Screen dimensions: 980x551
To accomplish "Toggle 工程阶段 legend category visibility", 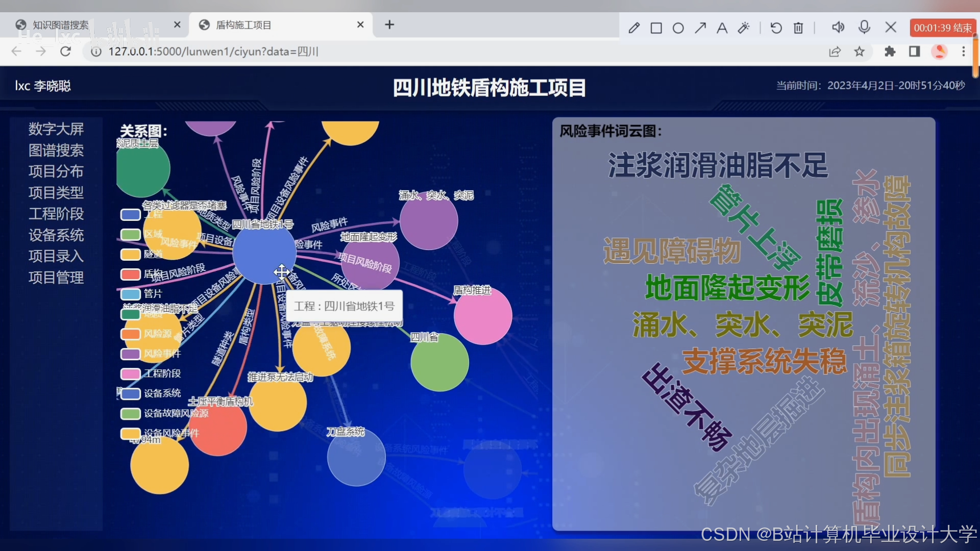I will click(131, 373).
